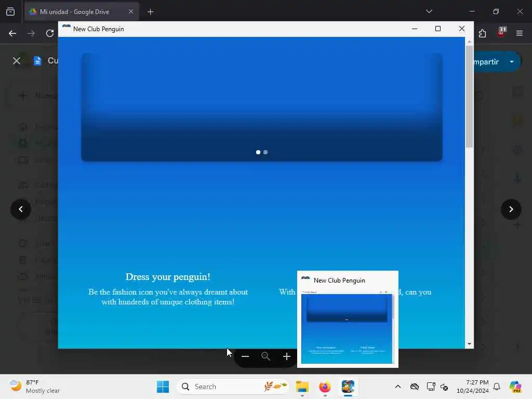The image size is (532, 399).
Task: Click the Dress your penguin! heading
Action: coord(168,277)
